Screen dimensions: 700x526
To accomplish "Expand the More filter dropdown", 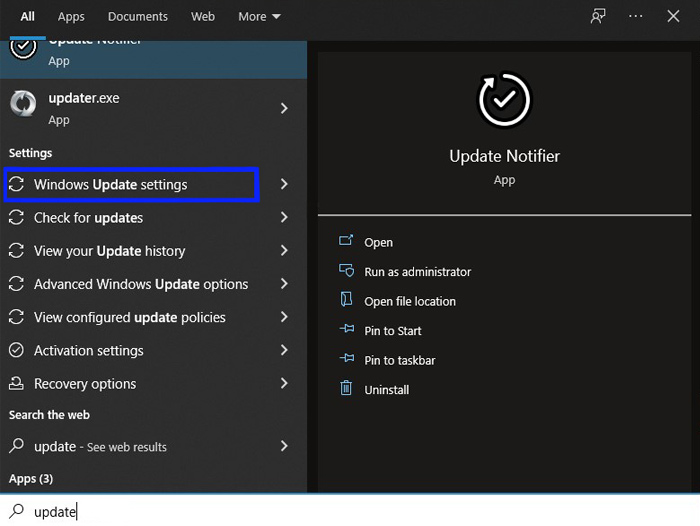I will tap(259, 17).
